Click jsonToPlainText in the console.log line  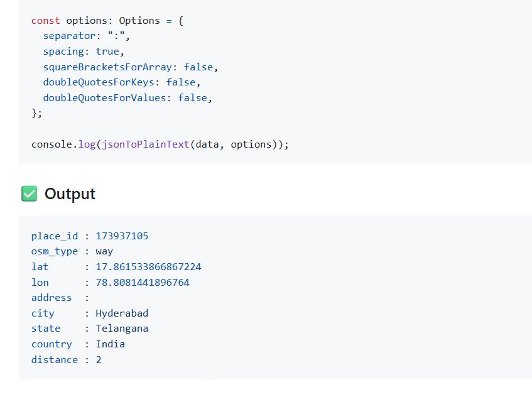(145, 144)
